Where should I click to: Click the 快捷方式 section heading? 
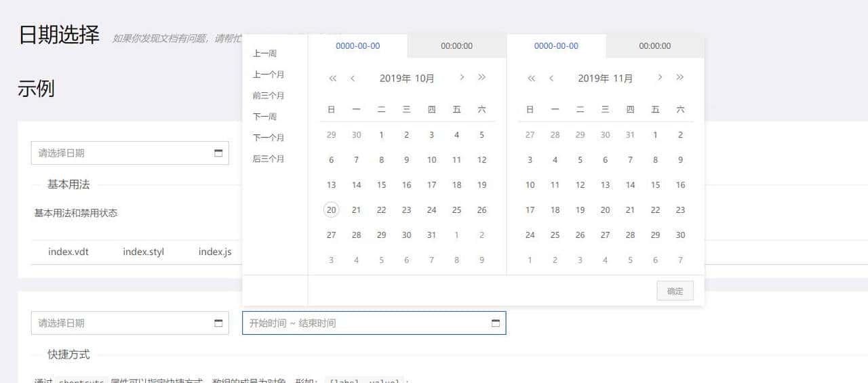pos(68,355)
